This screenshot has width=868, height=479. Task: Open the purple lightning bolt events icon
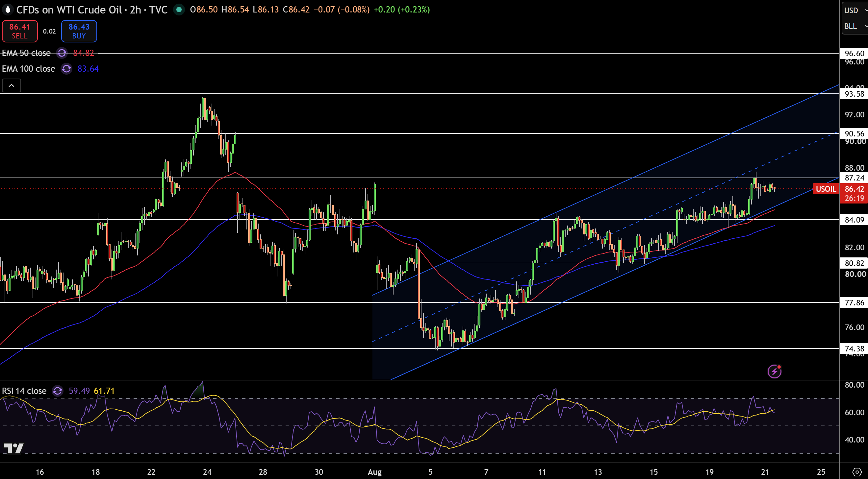774,371
